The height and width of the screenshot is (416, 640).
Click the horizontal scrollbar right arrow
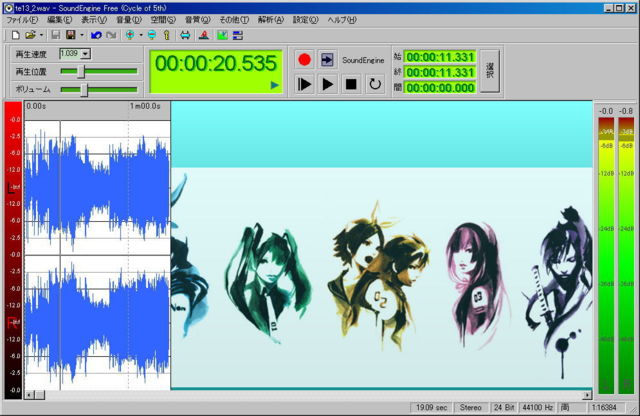pos(587,395)
